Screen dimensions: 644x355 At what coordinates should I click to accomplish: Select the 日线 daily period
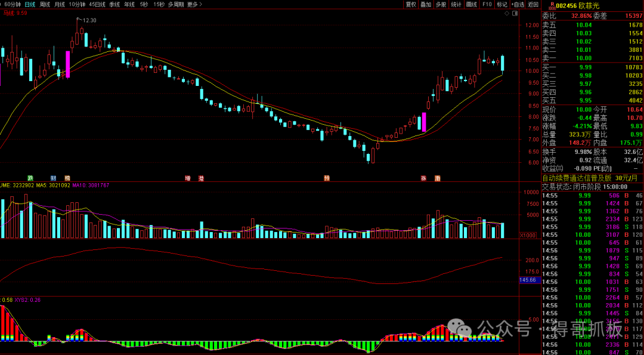(30, 5)
